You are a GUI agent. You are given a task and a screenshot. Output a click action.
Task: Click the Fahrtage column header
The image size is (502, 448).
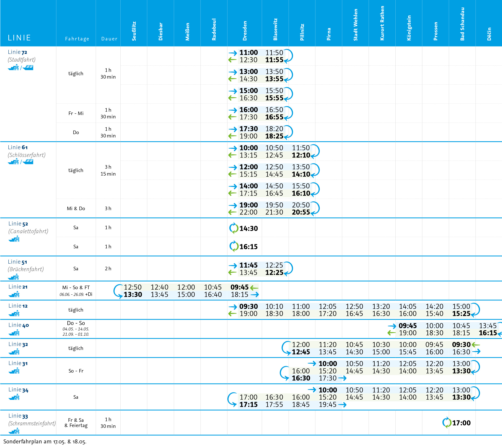(77, 39)
